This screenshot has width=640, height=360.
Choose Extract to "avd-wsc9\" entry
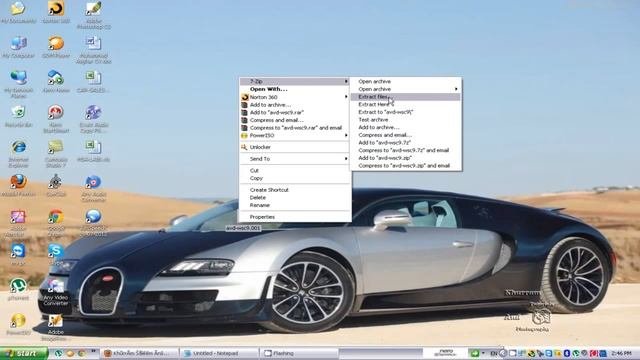click(x=405, y=112)
